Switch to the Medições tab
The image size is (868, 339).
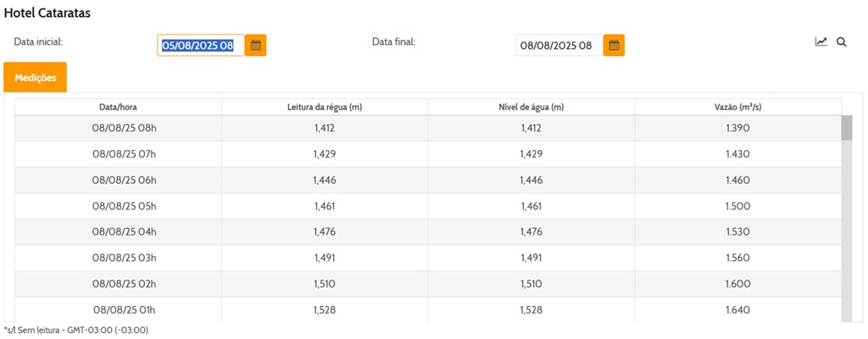point(36,77)
